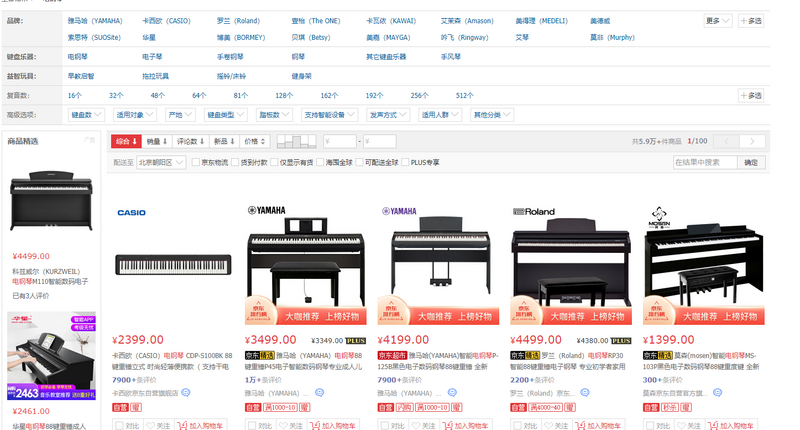Enable 多选 for the 复音数 row
Image resolution: width=800 pixels, height=430 pixels.
coord(751,95)
